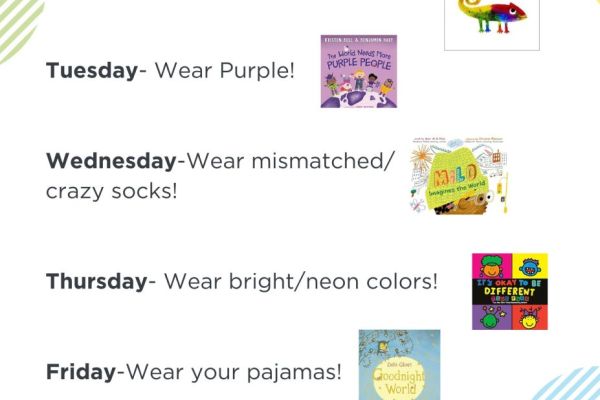The height and width of the screenshot is (400, 600).
Task: Open the Goodnight World book cover
Action: point(399,365)
